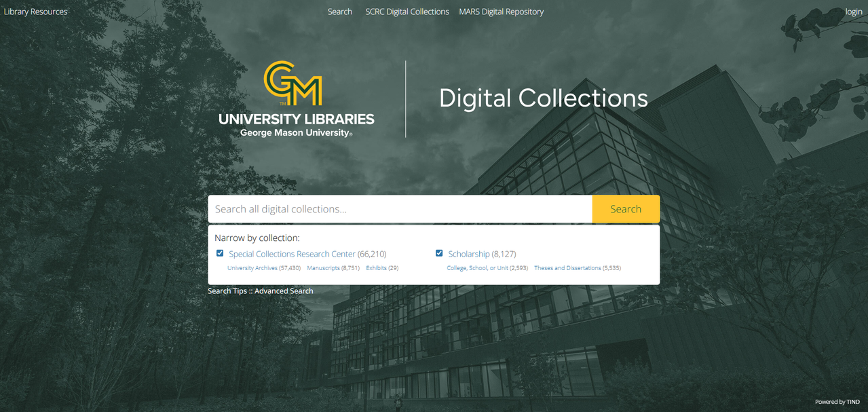This screenshot has width=868, height=412.
Task: Open SCRC Digital Collections in the nav
Action: (407, 12)
